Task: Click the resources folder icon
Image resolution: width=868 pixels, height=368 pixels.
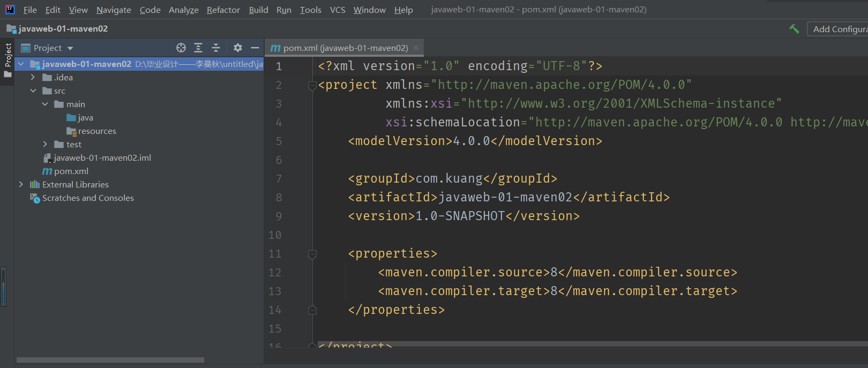Action: (x=71, y=131)
